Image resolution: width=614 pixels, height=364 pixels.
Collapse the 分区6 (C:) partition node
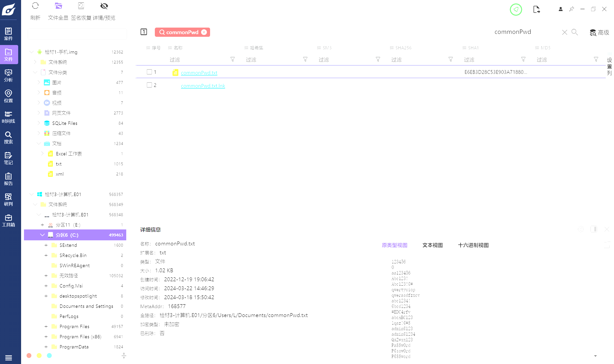click(42, 235)
